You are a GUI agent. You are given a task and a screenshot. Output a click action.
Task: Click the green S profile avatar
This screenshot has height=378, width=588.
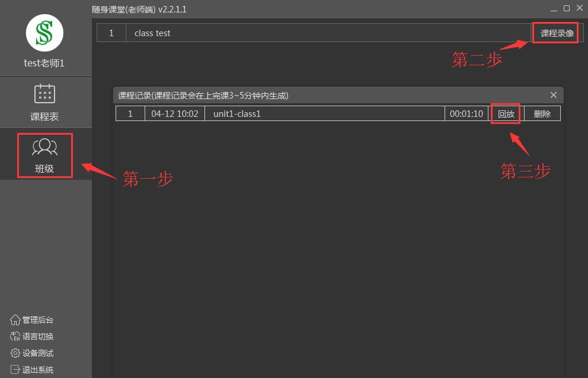[44, 33]
